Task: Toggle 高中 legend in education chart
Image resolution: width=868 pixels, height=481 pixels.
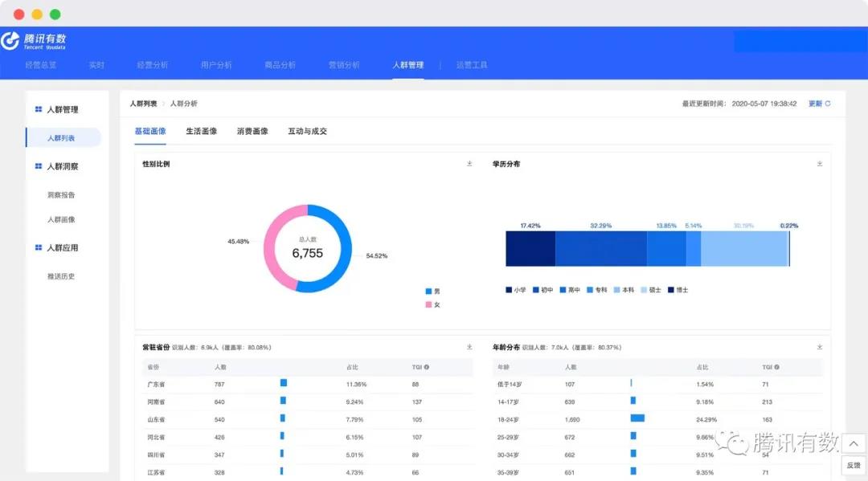Action: pos(570,290)
